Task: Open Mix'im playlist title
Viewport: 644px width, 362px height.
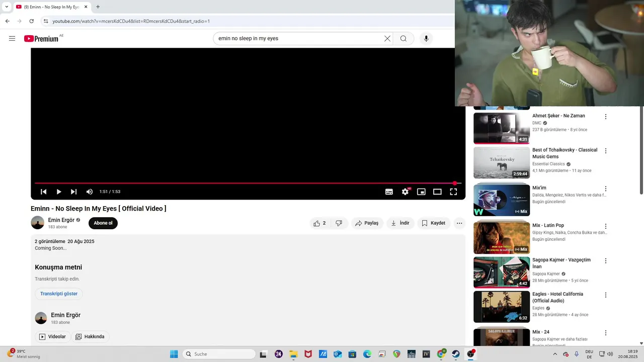Action: click(x=539, y=188)
